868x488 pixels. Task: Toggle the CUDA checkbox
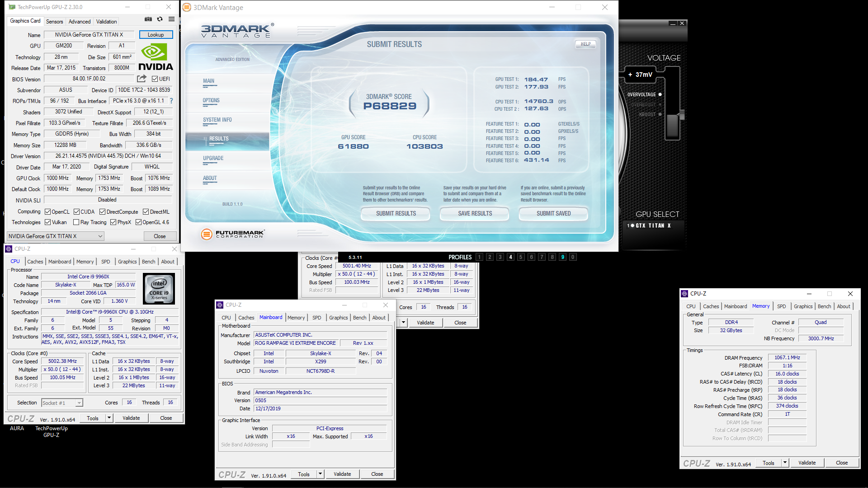[76, 212]
